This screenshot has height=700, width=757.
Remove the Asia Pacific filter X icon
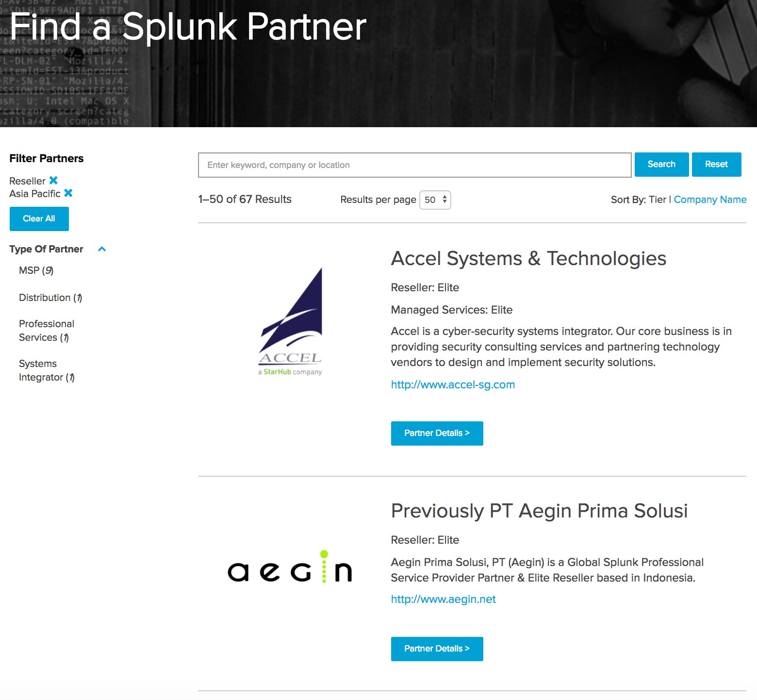[68, 193]
